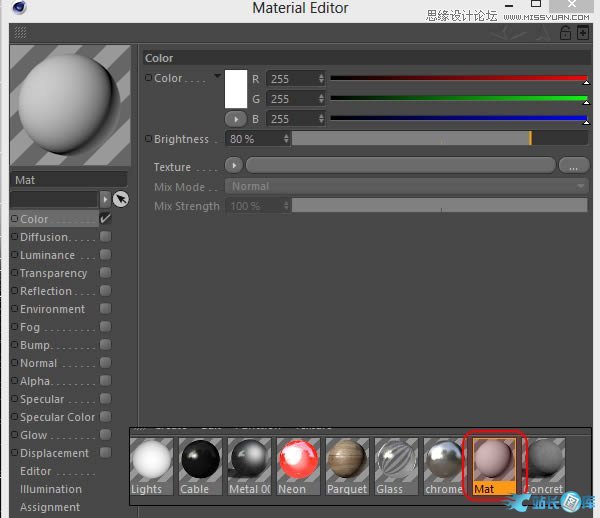Click the white color swatch
The width and height of the screenshot is (600, 518).
pyautogui.click(x=236, y=88)
